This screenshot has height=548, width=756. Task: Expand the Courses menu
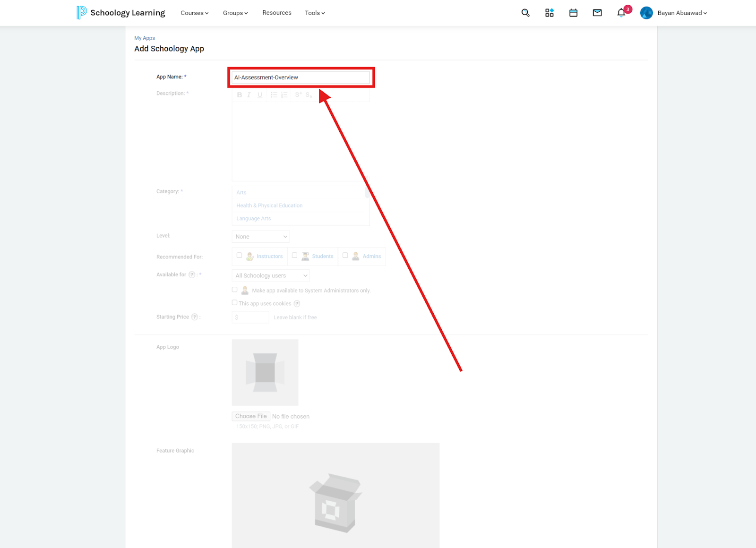[x=195, y=13]
